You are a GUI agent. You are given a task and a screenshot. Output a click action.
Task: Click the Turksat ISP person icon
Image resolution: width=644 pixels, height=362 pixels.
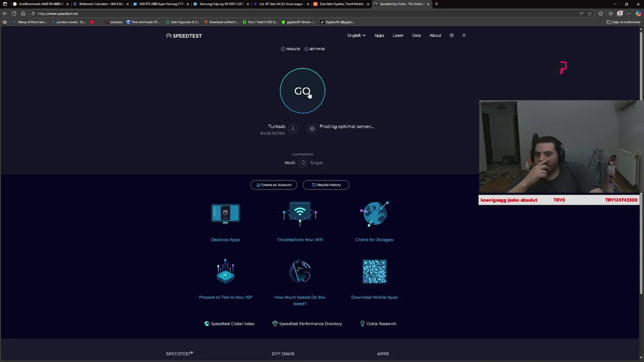click(293, 129)
